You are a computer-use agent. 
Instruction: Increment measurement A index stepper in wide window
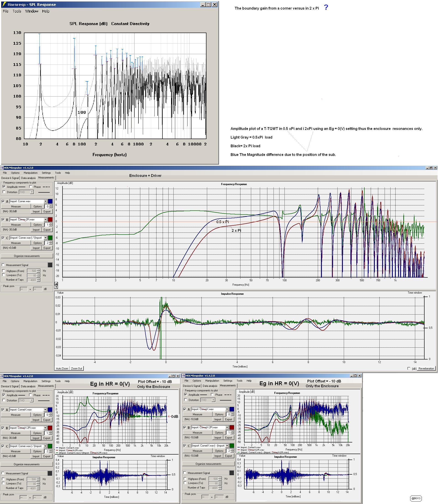coord(51,206)
